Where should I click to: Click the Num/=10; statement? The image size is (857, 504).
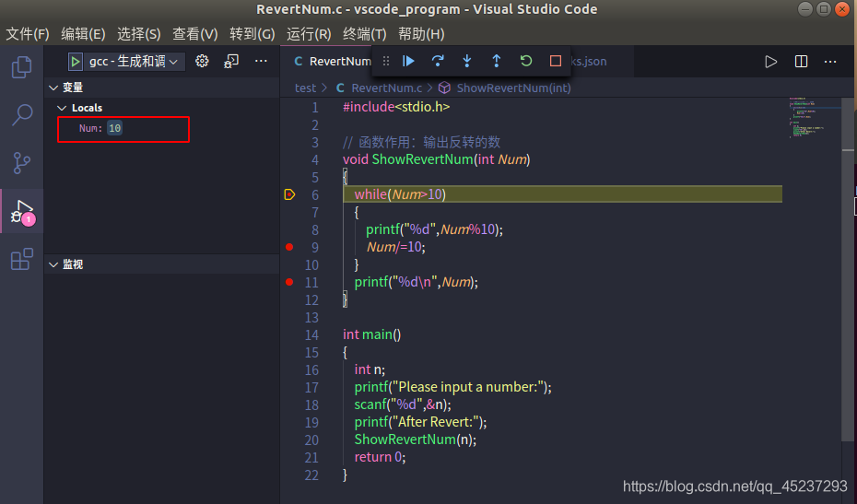[395, 247]
